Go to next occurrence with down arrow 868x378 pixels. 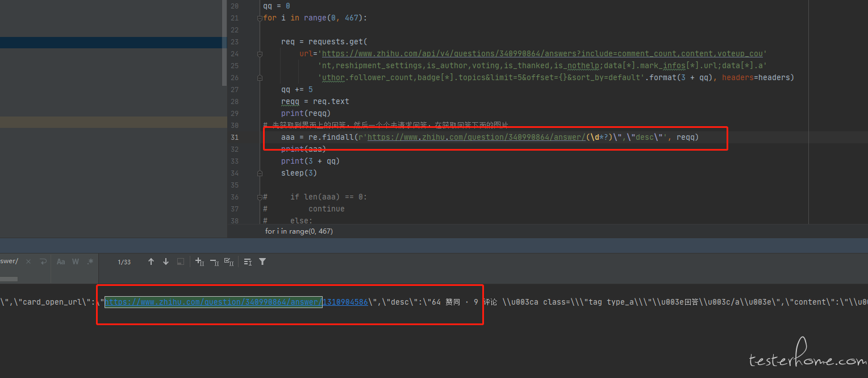pos(166,261)
